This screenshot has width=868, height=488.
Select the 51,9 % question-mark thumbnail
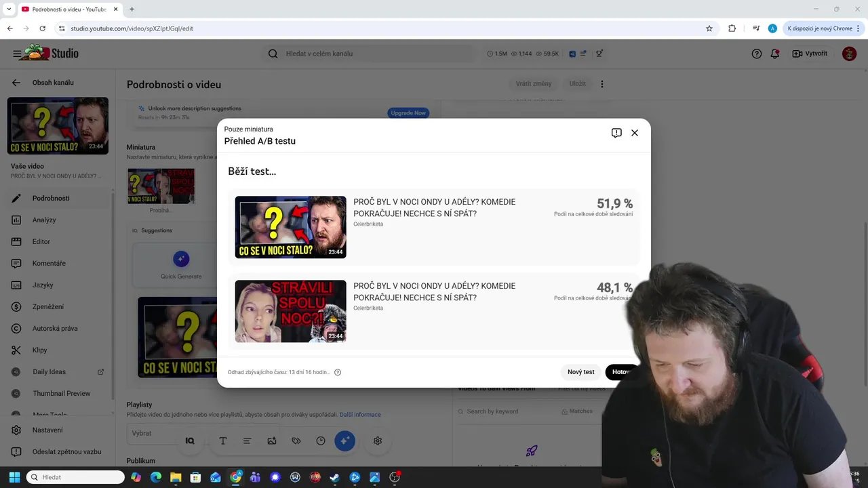coord(290,227)
